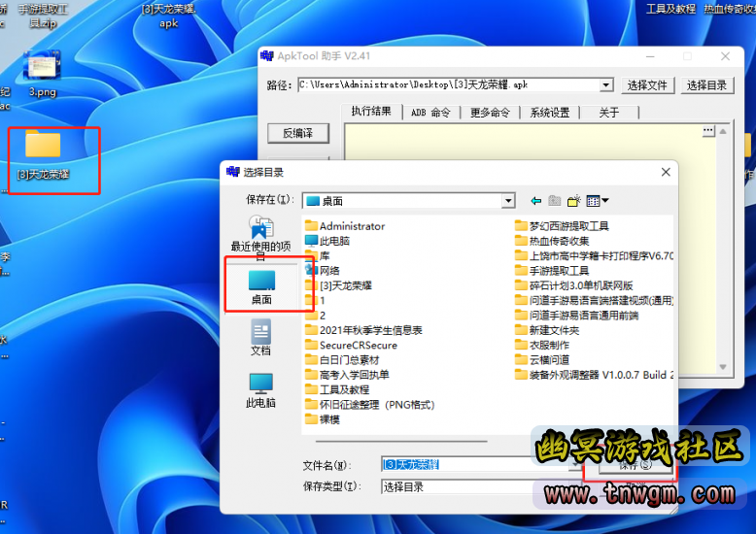Click the ApkTool path input field
This screenshot has height=534, width=756.
[x=448, y=85]
